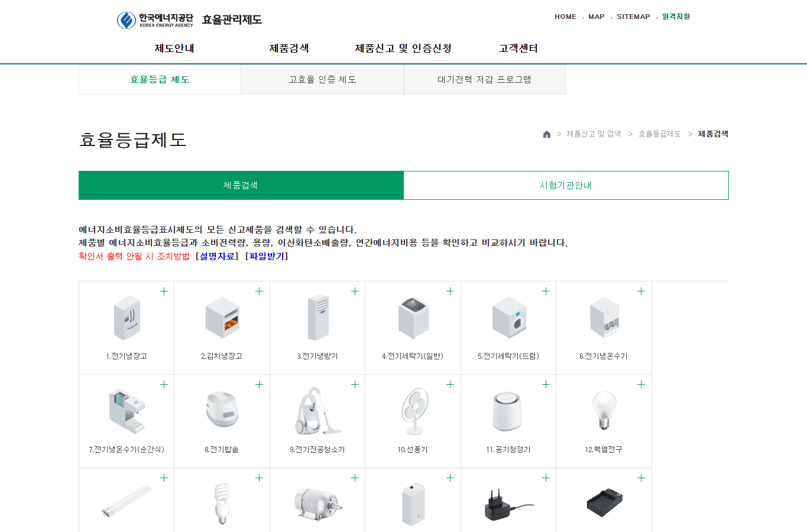Image resolution: width=807 pixels, height=532 pixels.
Task: Expand plus sign on 전기냉온수기(순간식) card
Action: click(164, 384)
